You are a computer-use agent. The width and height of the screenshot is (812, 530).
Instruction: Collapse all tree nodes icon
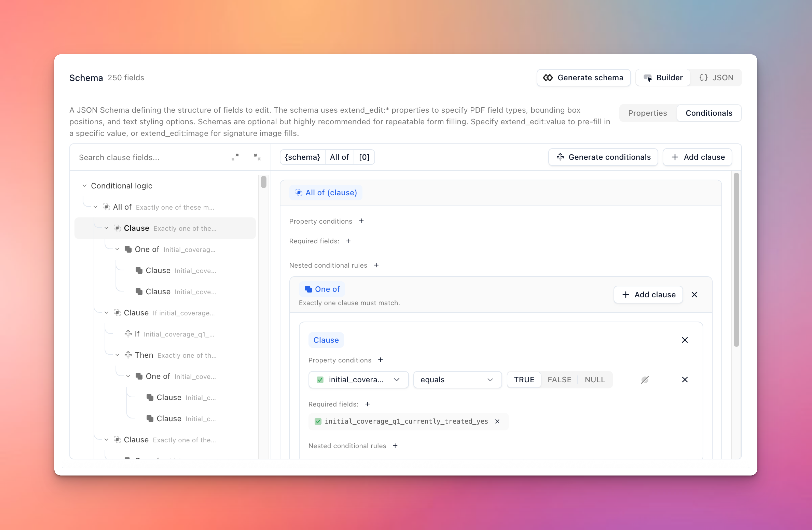click(x=257, y=157)
